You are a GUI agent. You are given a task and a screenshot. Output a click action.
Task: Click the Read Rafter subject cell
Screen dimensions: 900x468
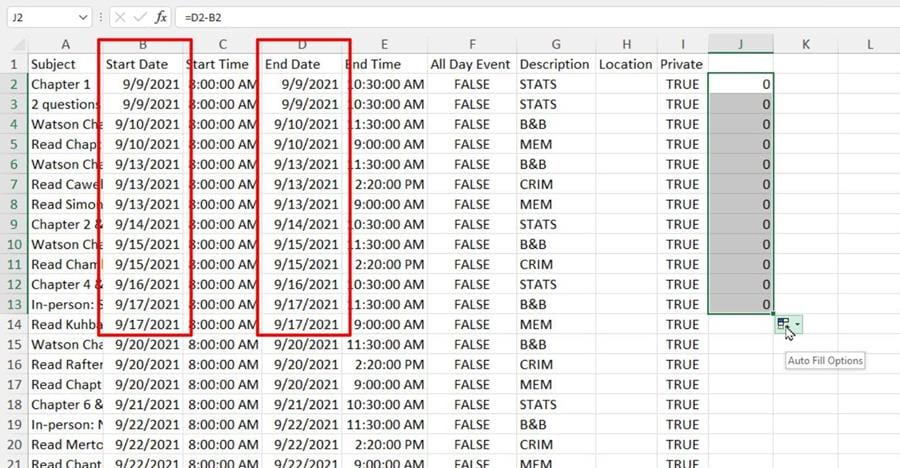coord(65,365)
